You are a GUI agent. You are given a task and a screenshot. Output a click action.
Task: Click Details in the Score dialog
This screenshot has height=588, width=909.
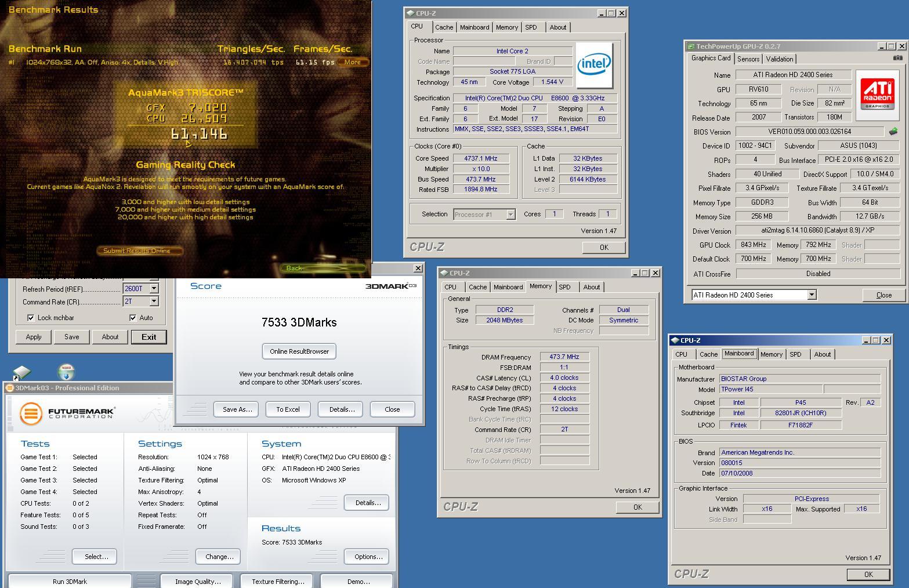coord(340,409)
